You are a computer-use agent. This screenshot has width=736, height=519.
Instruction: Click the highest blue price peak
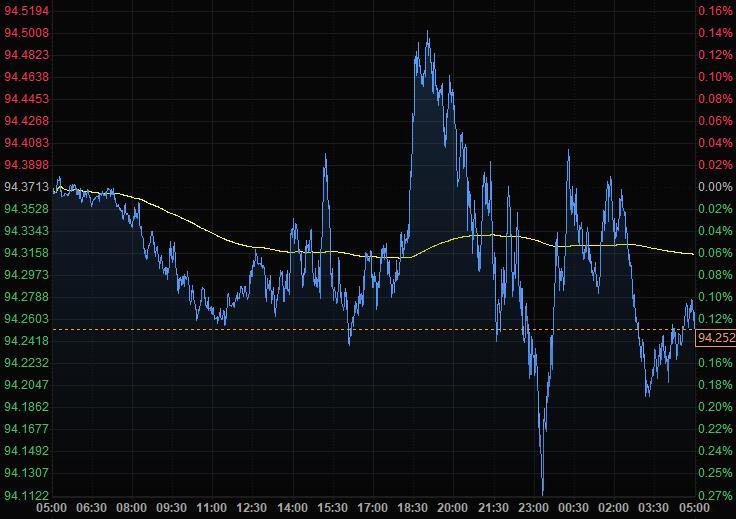pos(428,33)
